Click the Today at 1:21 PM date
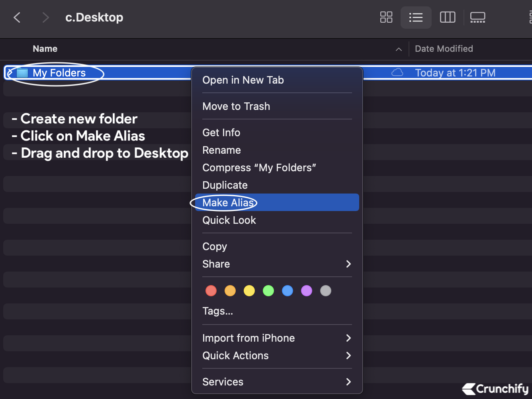 455,73
